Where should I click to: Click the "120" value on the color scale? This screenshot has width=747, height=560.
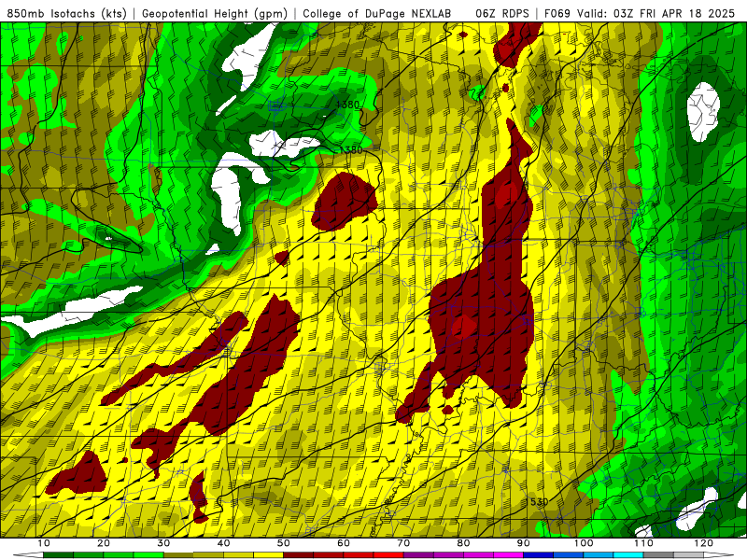coord(704,543)
